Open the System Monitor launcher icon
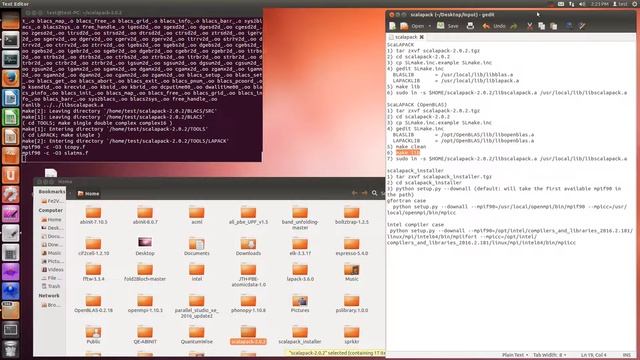640x360 pixels. tap(11, 60)
